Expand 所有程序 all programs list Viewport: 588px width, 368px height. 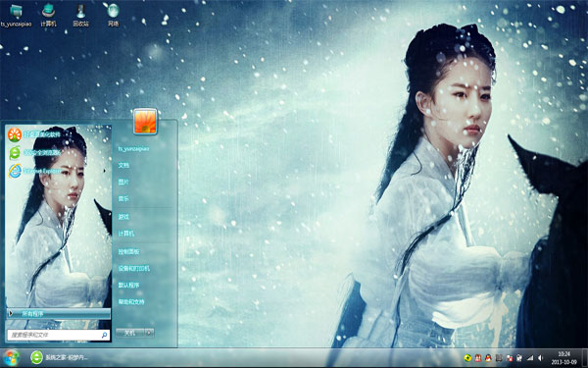tap(59, 314)
